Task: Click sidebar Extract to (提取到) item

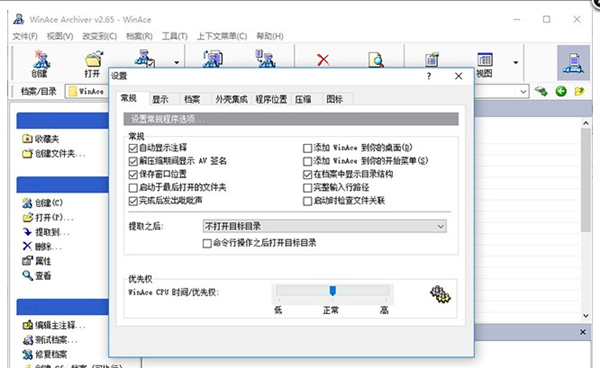Action: tap(46, 232)
